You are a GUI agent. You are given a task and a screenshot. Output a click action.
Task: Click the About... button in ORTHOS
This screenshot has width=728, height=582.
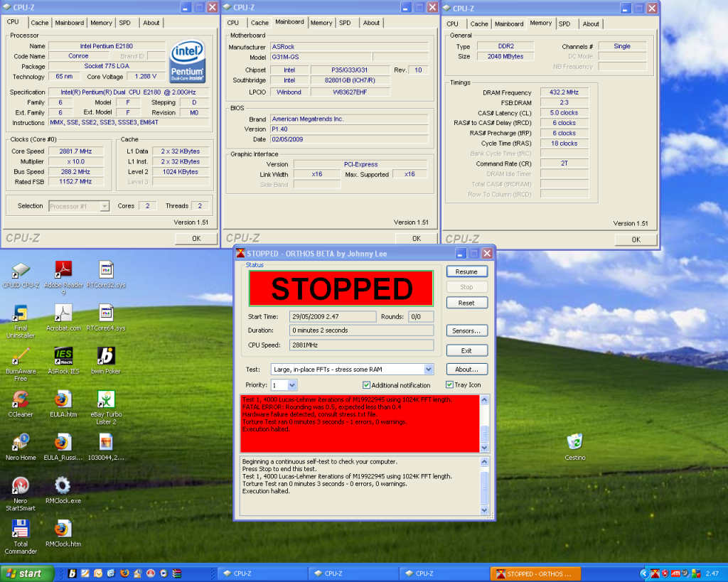click(466, 369)
